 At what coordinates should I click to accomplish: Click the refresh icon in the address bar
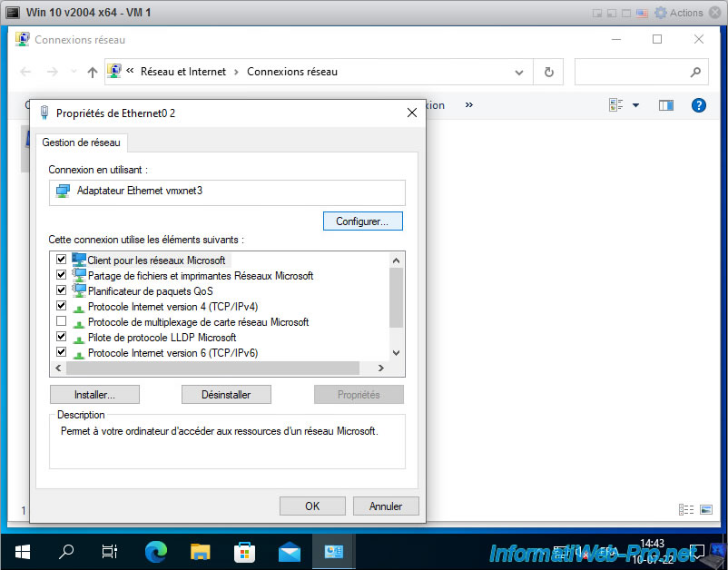(x=548, y=71)
